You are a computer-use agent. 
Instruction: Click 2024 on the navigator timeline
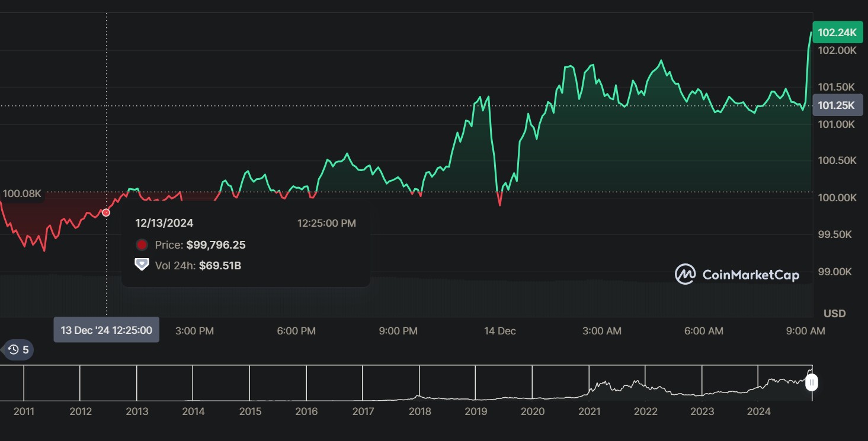[x=759, y=411]
